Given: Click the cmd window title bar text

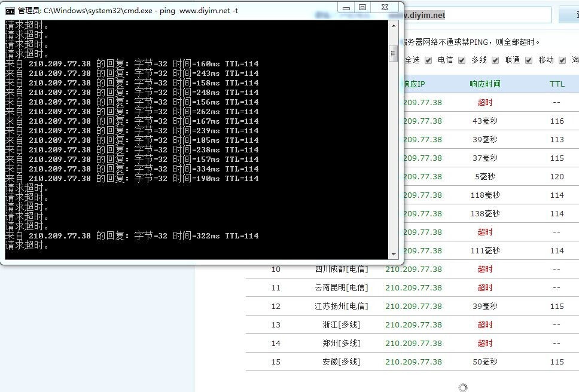Looking at the screenshot, I should tap(128, 11).
